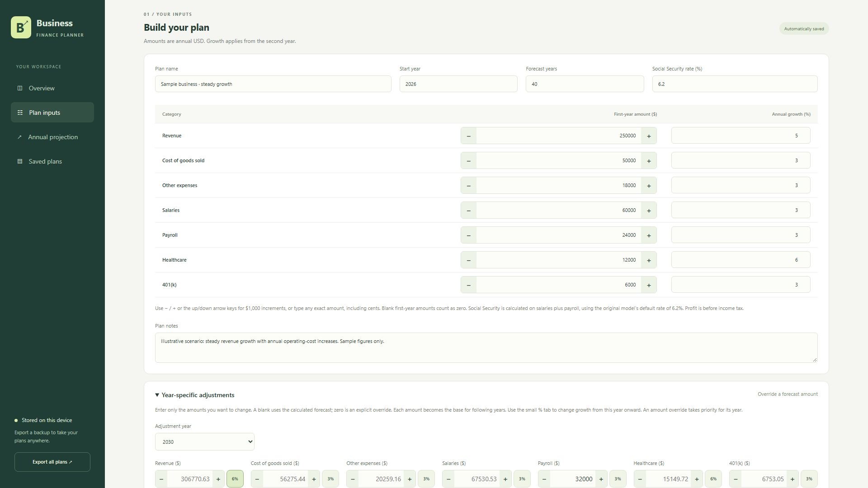Toggle the 6% growth tab for adjustment Revenue
This screenshot has width=868, height=488.
235,479
